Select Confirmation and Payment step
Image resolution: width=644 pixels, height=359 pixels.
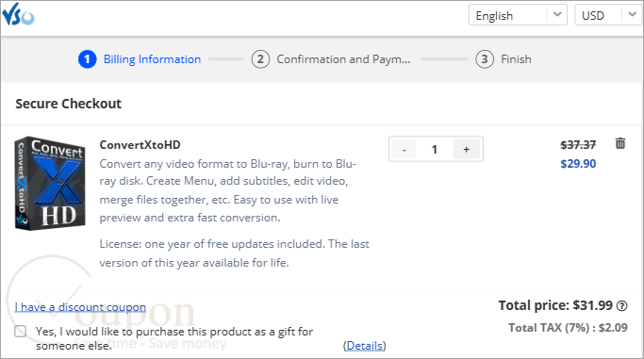(x=331, y=59)
